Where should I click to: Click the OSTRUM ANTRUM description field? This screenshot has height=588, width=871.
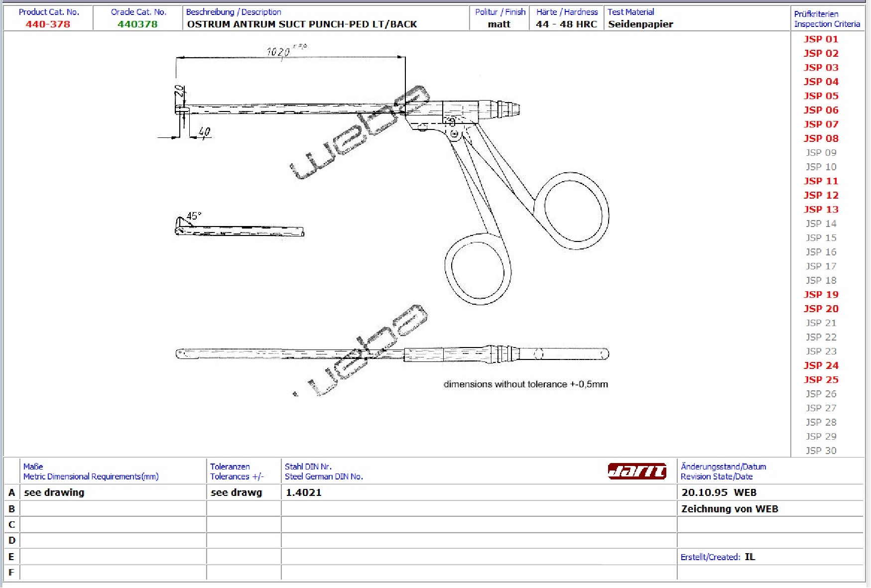pos(302,24)
